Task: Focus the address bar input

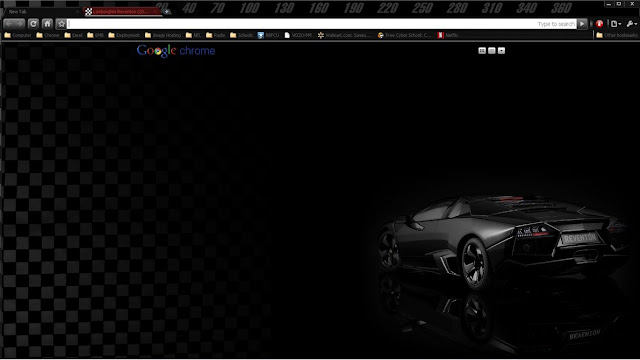Action: click(322, 24)
